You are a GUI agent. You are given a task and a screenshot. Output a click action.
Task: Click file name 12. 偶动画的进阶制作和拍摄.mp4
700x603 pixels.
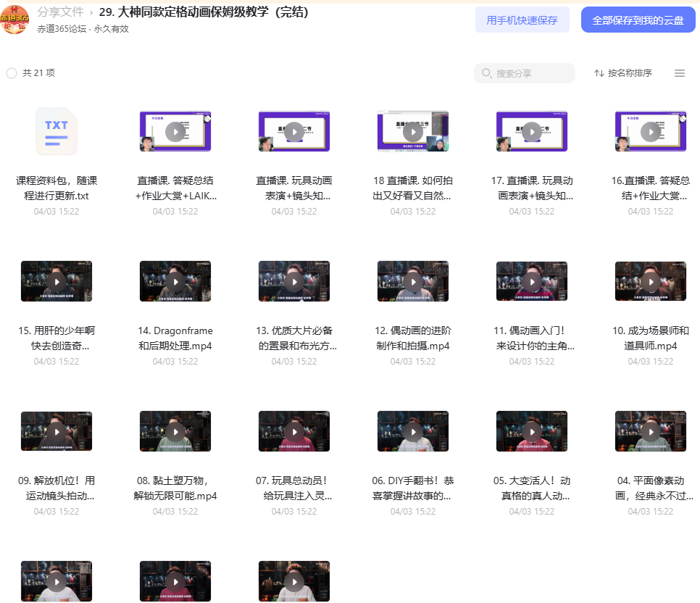pyautogui.click(x=413, y=338)
